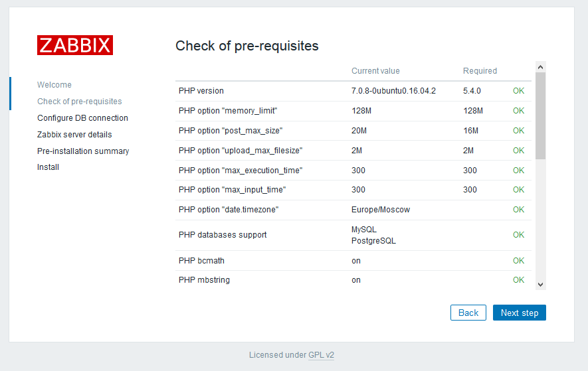Click the scrollbar up arrow
This screenshot has width=588, height=371.
click(540, 67)
